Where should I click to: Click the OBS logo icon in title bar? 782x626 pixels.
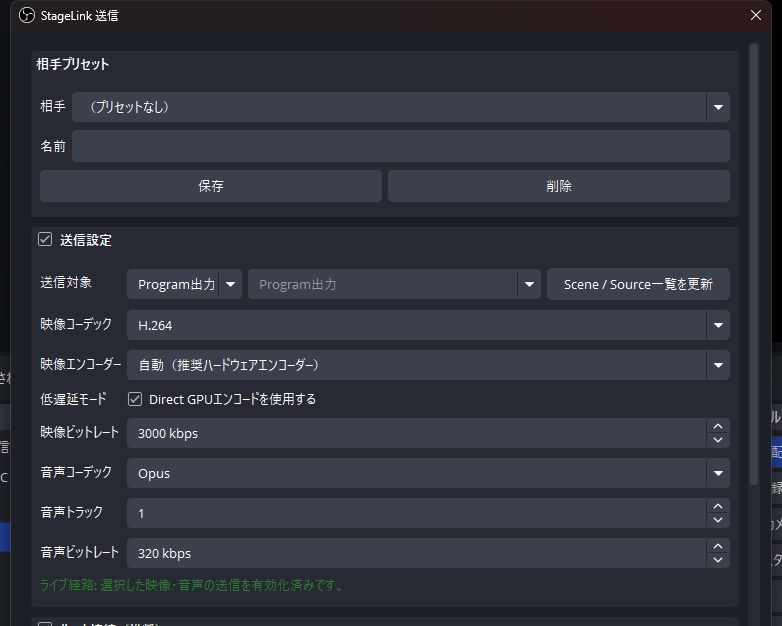tap(26, 15)
